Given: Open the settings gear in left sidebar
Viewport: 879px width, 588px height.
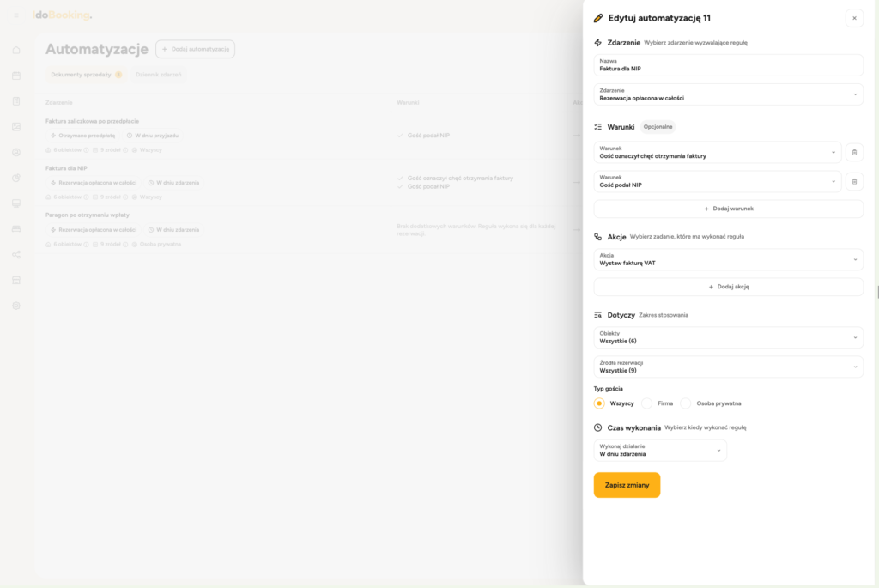Looking at the screenshot, I should click(16, 306).
